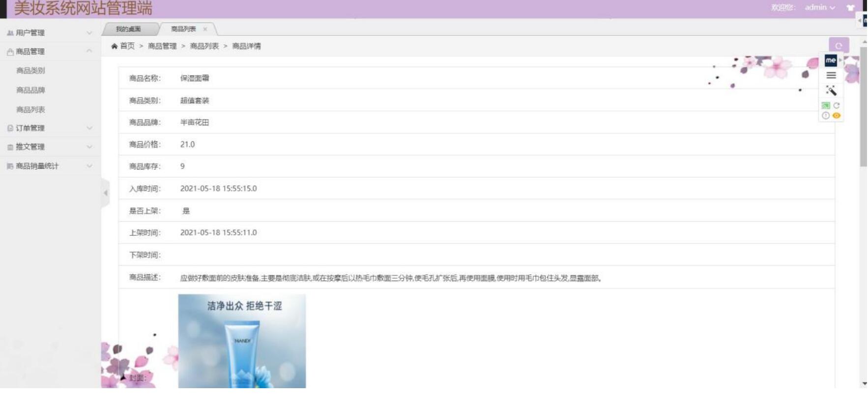Screen dimensions: 868x399
Task: Collapse 商品管理 sidebar menu
Action: tap(50, 52)
